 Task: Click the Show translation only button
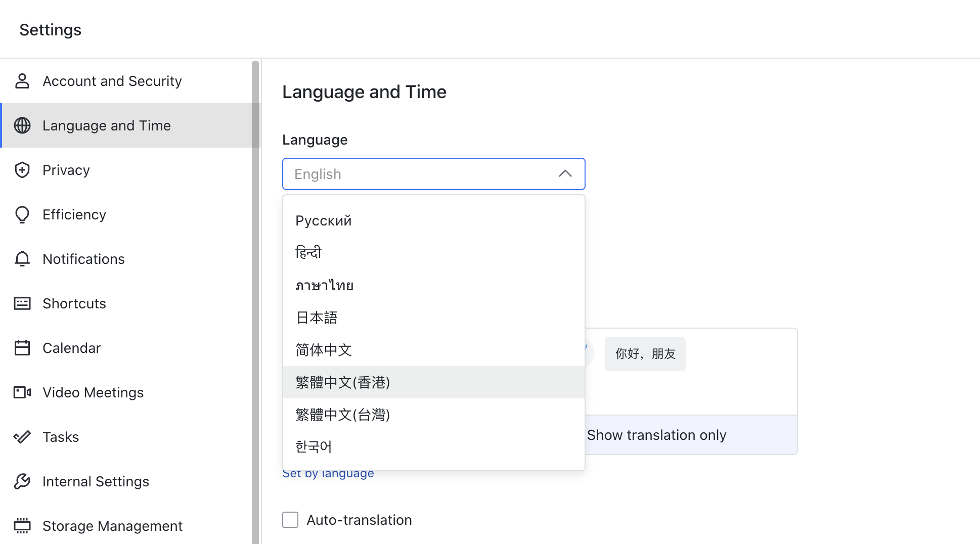coord(656,435)
